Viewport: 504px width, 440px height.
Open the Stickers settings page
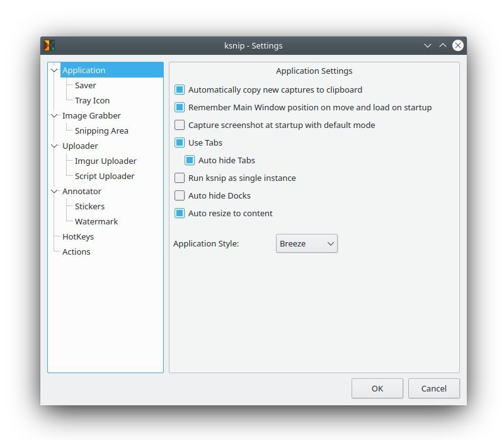point(89,206)
